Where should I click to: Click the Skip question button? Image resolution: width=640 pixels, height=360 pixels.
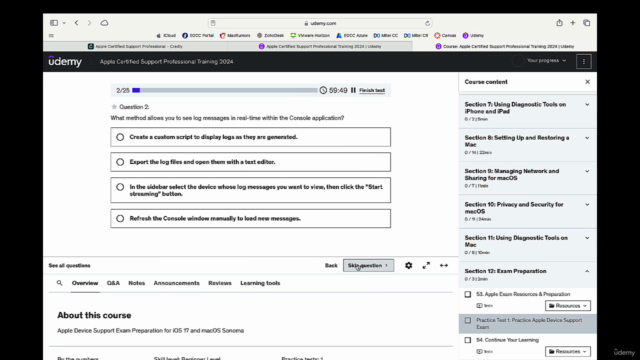tap(368, 266)
